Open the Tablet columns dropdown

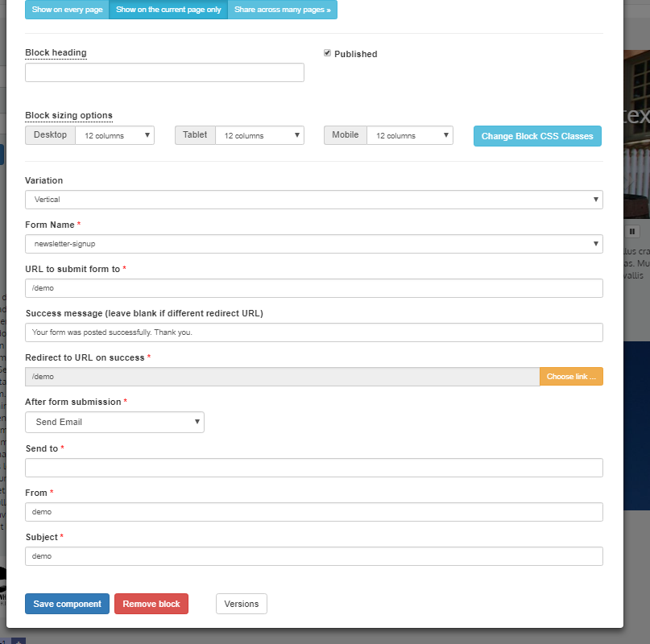click(x=259, y=135)
